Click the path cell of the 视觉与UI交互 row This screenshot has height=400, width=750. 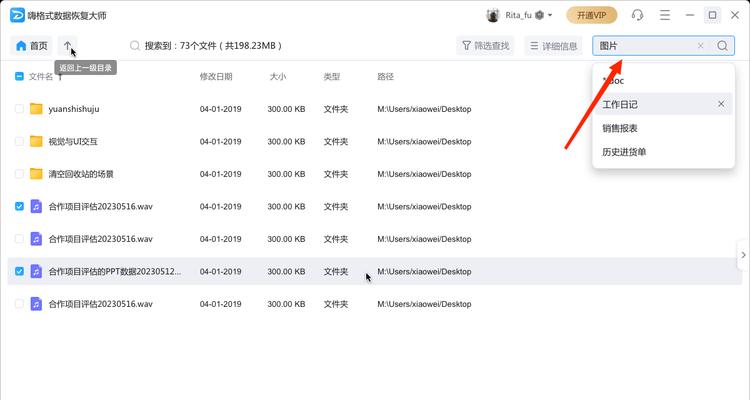(x=424, y=142)
